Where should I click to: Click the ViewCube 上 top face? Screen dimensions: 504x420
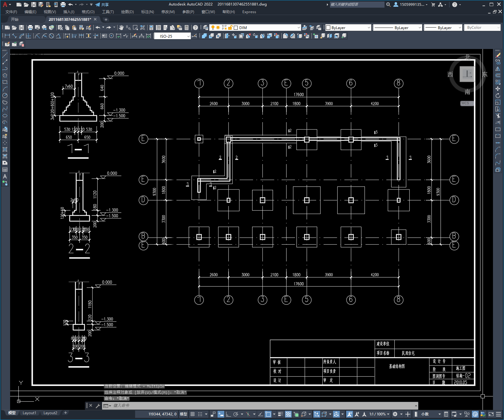[x=467, y=74]
